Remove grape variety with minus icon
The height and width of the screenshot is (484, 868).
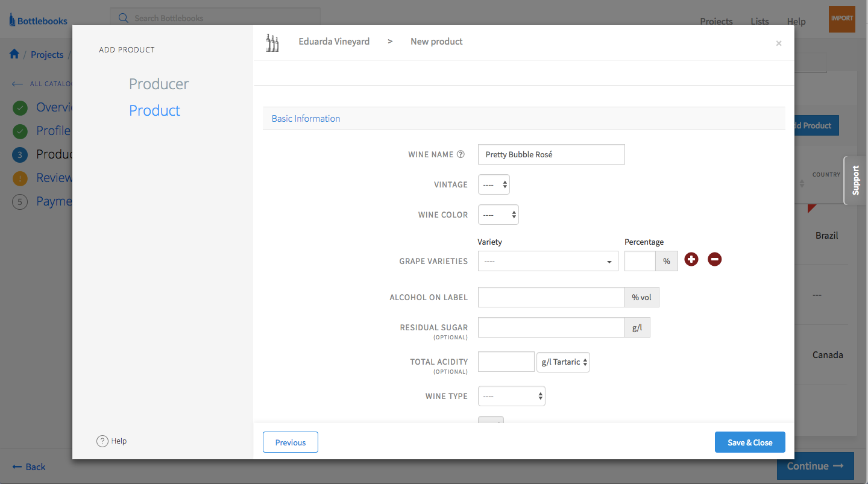(714, 259)
